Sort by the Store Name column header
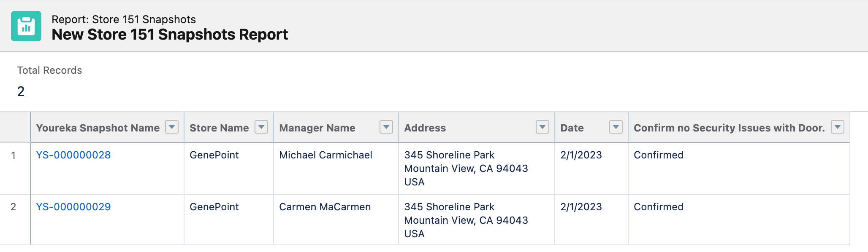The image size is (868, 252). click(219, 128)
